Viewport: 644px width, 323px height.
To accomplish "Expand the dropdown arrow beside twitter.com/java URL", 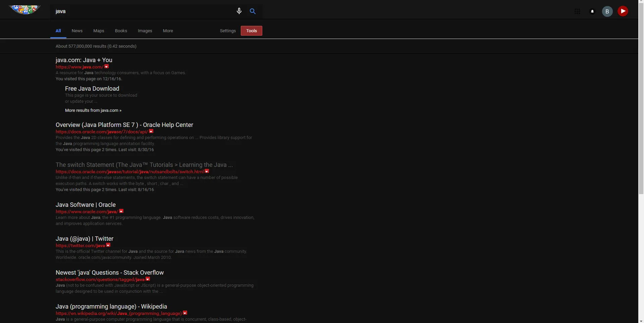I will tap(108, 245).
